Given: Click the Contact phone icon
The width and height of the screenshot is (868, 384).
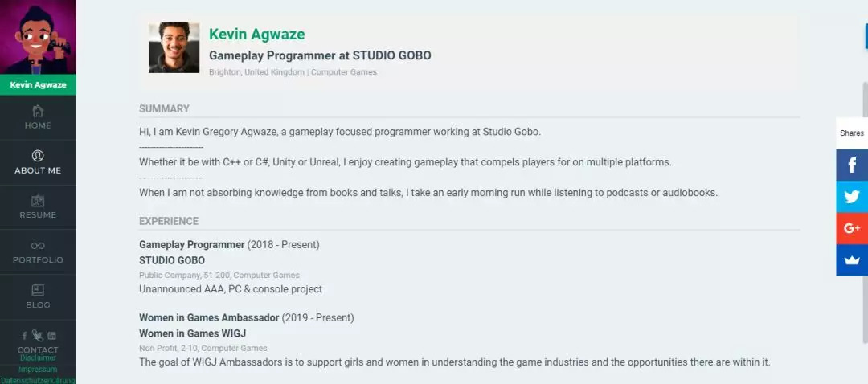Looking at the screenshot, I should (38, 336).
